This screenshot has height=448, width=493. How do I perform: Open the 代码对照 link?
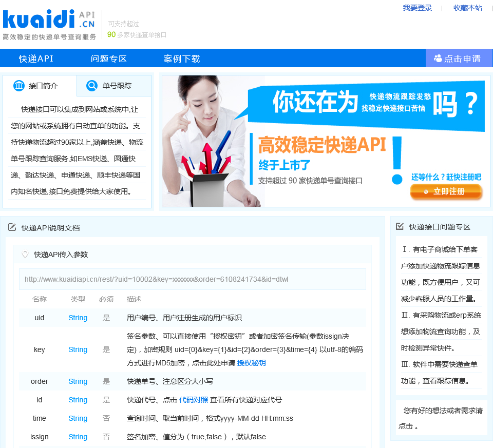tap(194, 400)
